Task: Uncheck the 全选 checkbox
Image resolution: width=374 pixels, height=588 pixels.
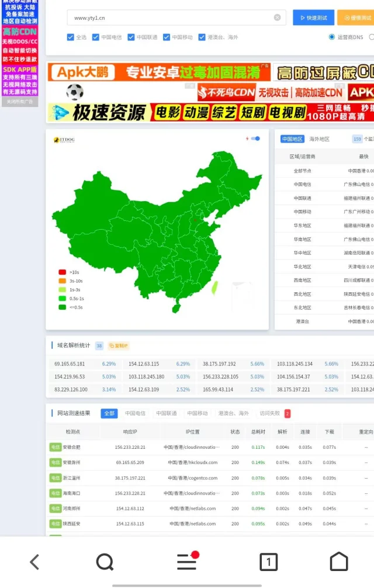Action: (x=71, y=37)
